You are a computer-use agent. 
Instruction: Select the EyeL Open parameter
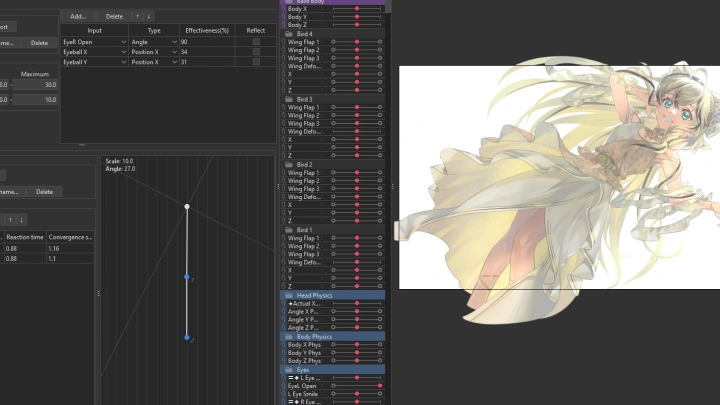coord(302,386)
